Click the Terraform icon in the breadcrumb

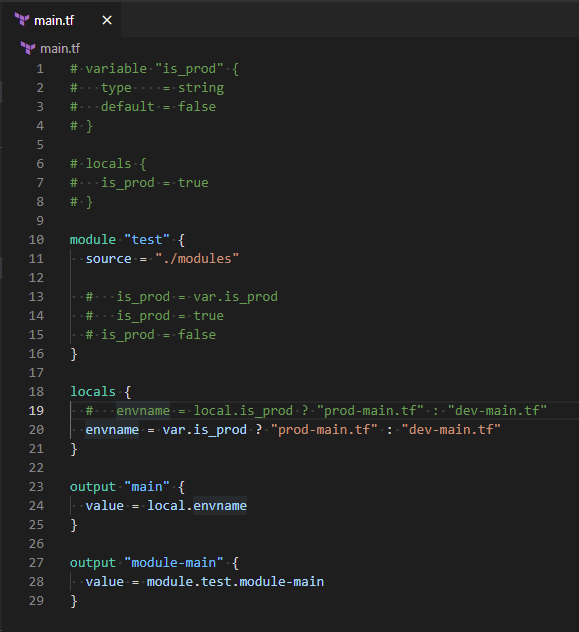tap(28, 48)
